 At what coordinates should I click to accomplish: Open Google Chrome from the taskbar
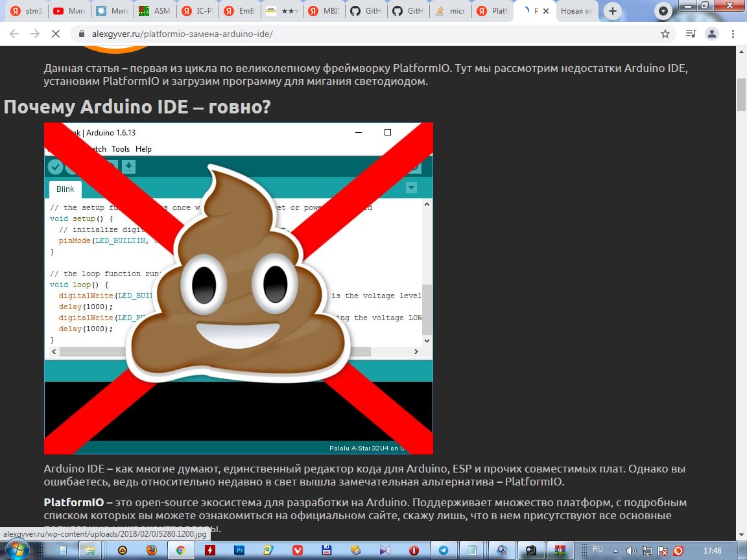coord(180,550)
